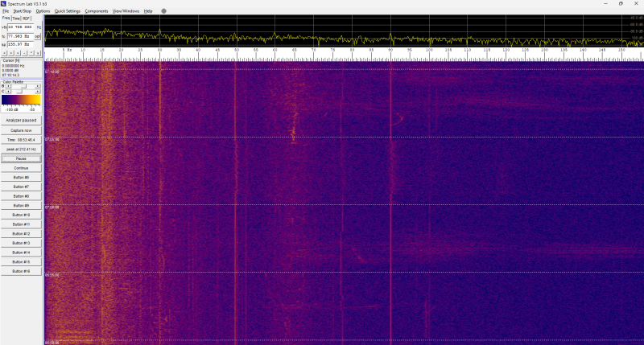Click Button #15
This screenshot has height=345, width=644.
[x=21, y=261]
